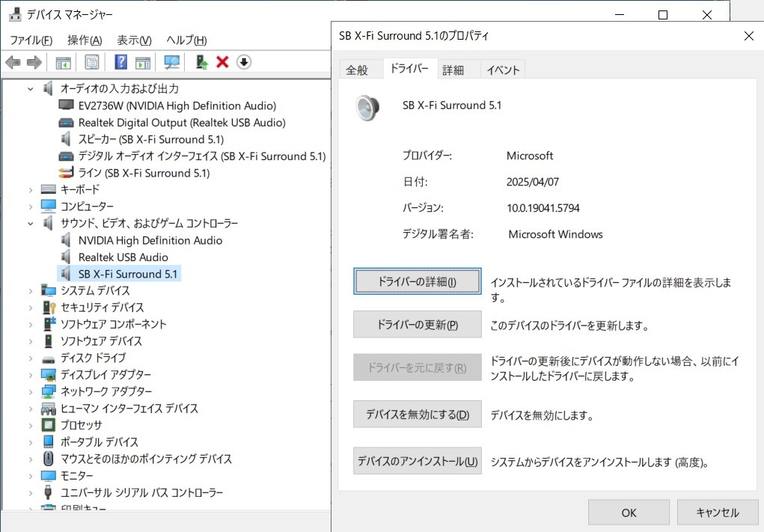
Task: Click the デバイスを無効にする(D) button
Action: [x=417, y=414]
